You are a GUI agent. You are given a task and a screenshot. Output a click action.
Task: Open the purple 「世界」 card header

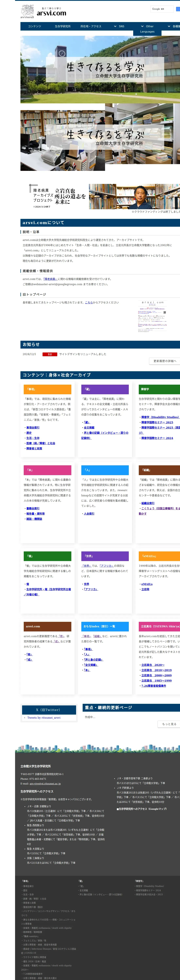(x=105, y=556)
